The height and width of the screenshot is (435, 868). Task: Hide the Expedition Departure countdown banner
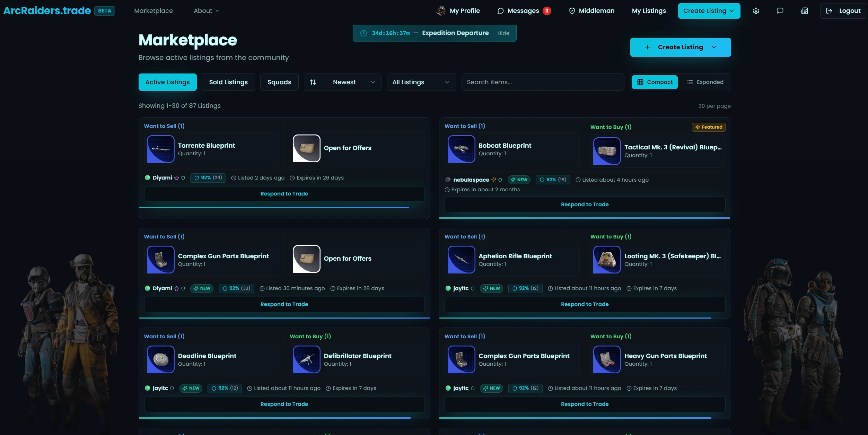(x=503, y=33)
